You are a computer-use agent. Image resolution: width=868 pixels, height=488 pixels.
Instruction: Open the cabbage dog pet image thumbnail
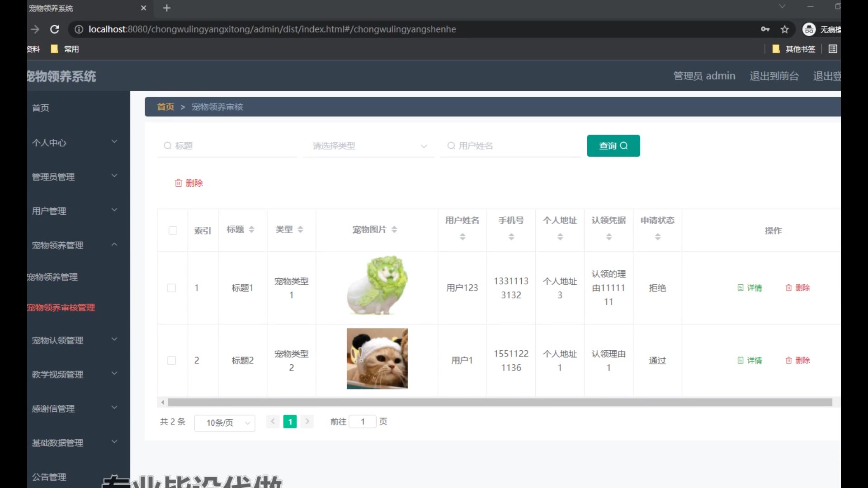(x=377, y=286)
